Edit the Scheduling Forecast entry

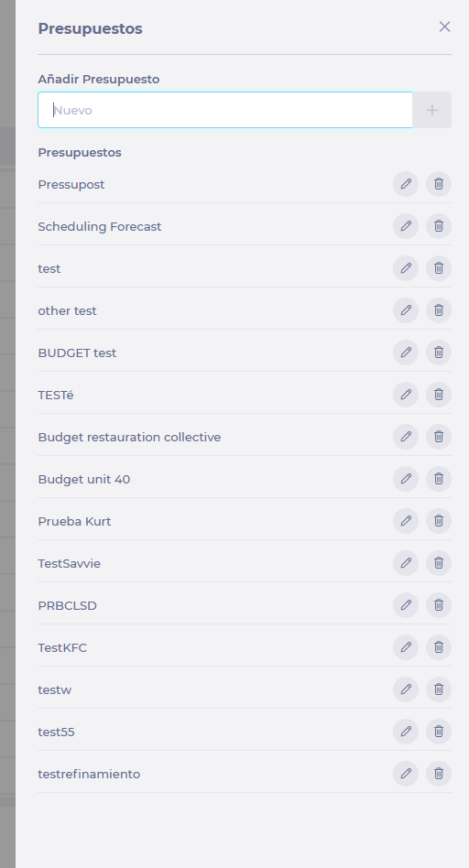(406, 226)
